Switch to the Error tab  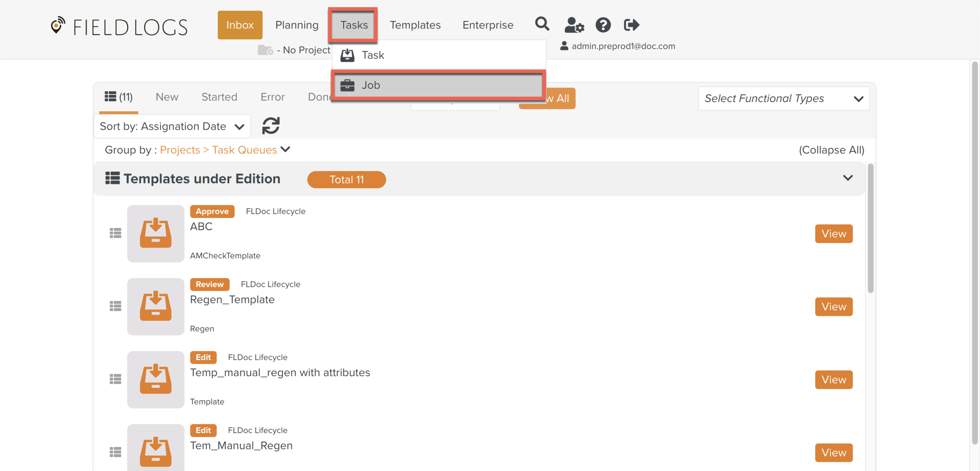click(272, 97)
